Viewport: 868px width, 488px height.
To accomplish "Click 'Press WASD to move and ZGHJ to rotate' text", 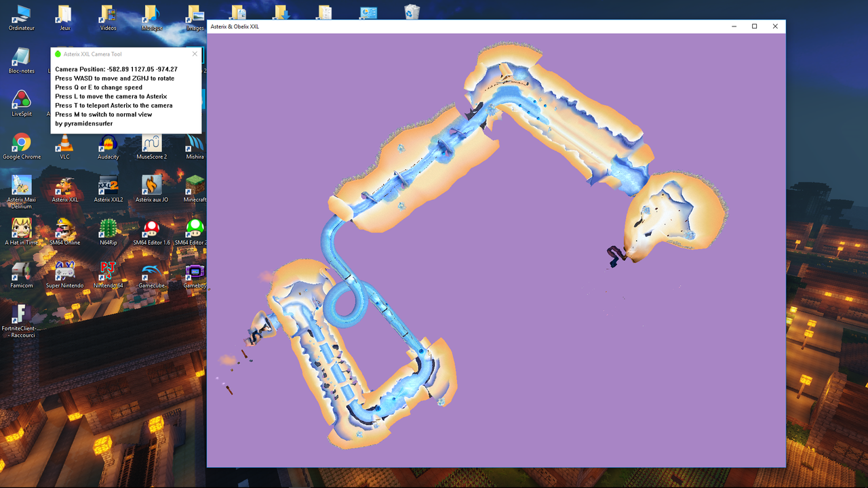I will click(115, 79).
